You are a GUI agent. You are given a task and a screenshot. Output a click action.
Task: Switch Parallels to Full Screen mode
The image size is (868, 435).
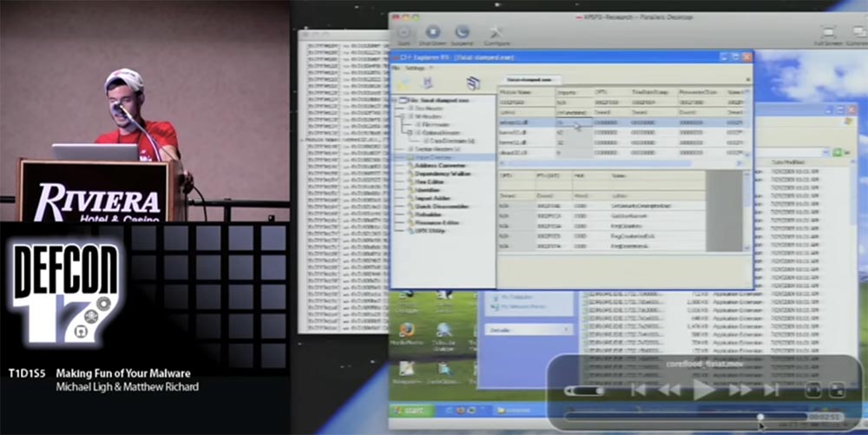click(829, 32)
